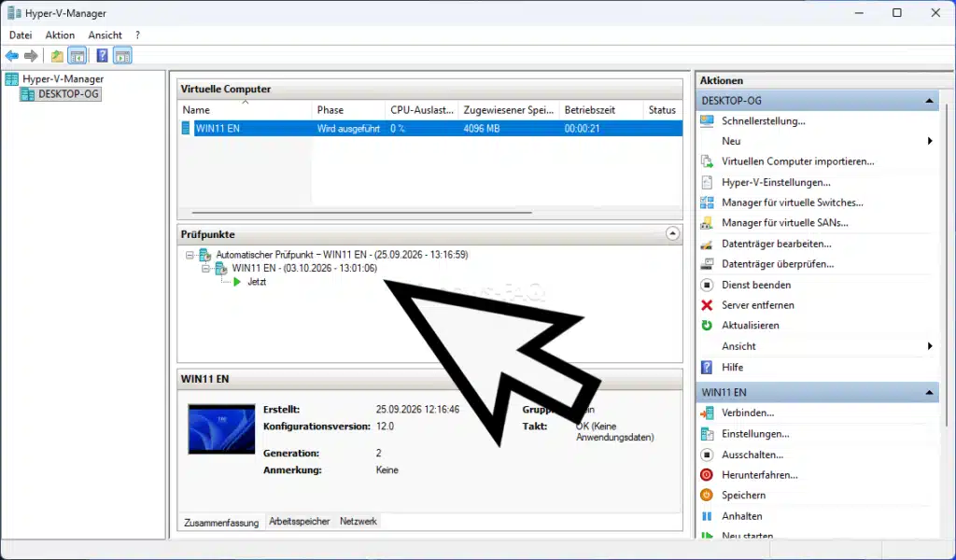Collapse the WIN11 EN actions section
The width and height of the screenshot is (956, 560).
[929, 392]
